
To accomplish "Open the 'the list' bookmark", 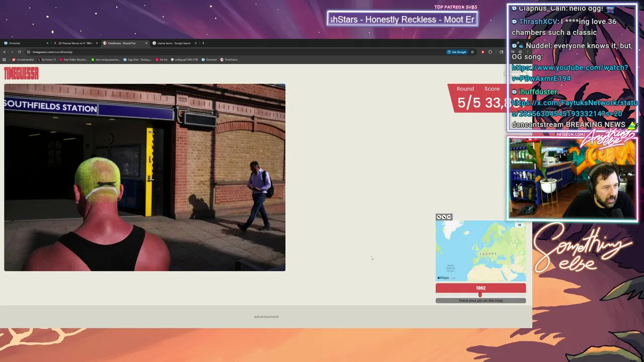I will coord(162,59).
